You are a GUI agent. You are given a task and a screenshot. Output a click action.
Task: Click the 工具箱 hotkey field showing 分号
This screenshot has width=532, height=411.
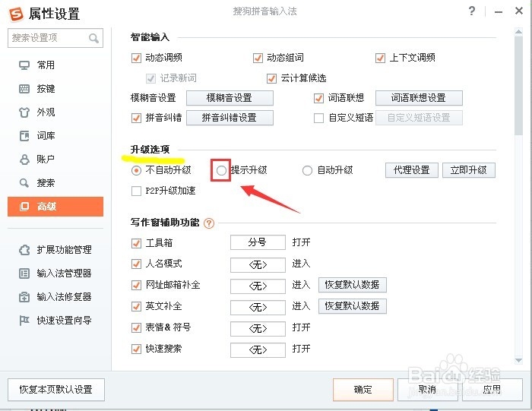tap(257, 243)
